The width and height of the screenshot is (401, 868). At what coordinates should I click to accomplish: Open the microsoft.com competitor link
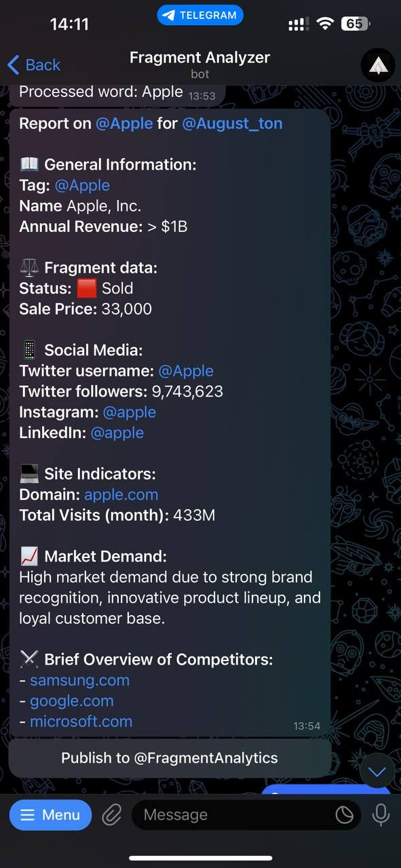(81, 722)
